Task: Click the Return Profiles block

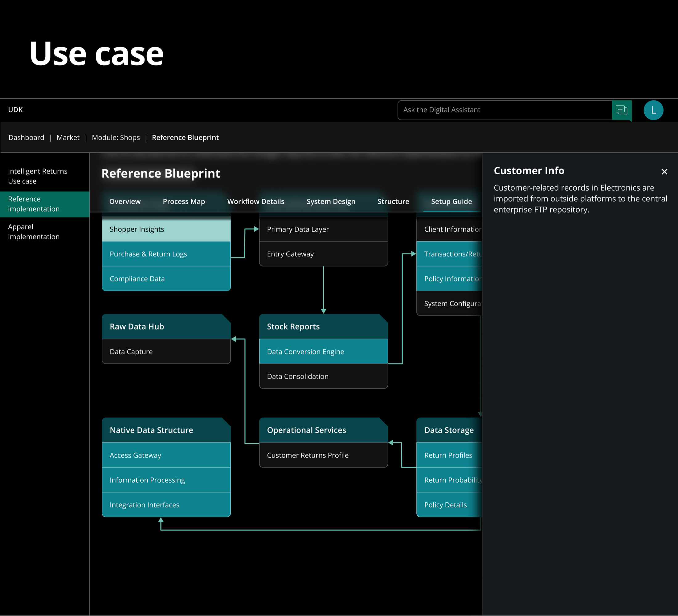Action: point(449,455)
